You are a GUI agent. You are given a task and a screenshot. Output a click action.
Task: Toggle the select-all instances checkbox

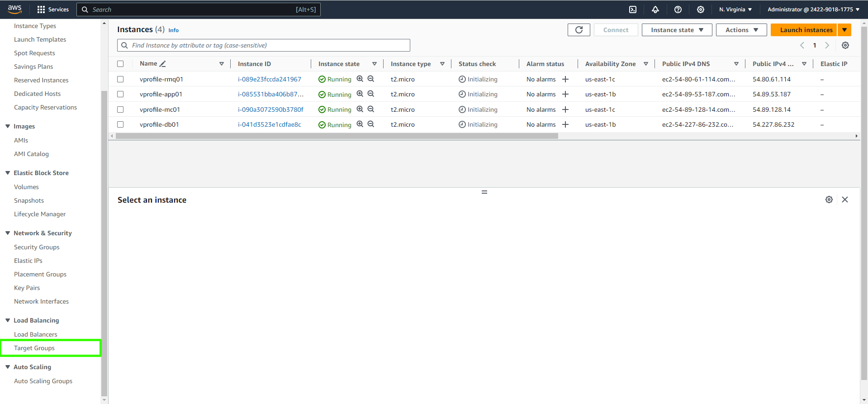point(120,64)
